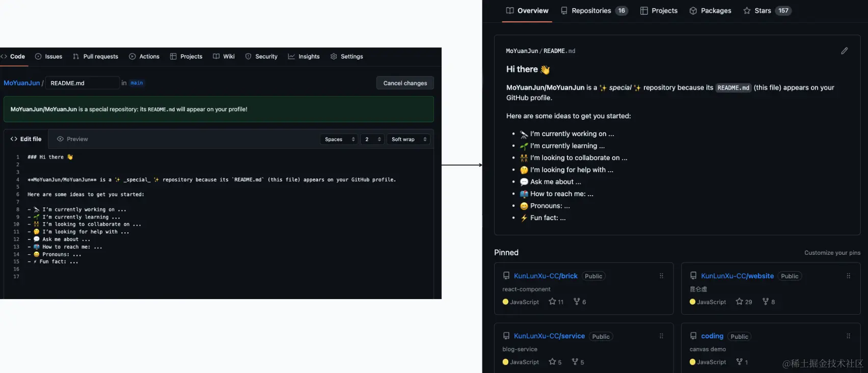Click star count 11 on brick card
The image size is (868, 373).
point(556,302)
